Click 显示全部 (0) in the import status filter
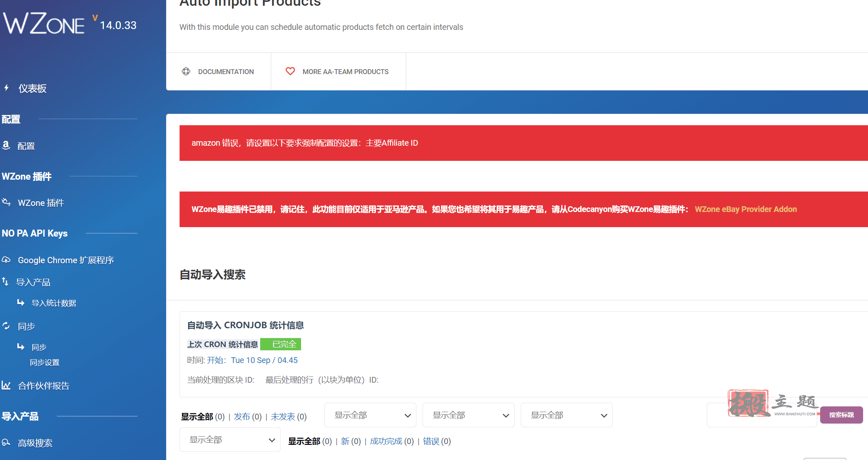 [x=310, y=441]
